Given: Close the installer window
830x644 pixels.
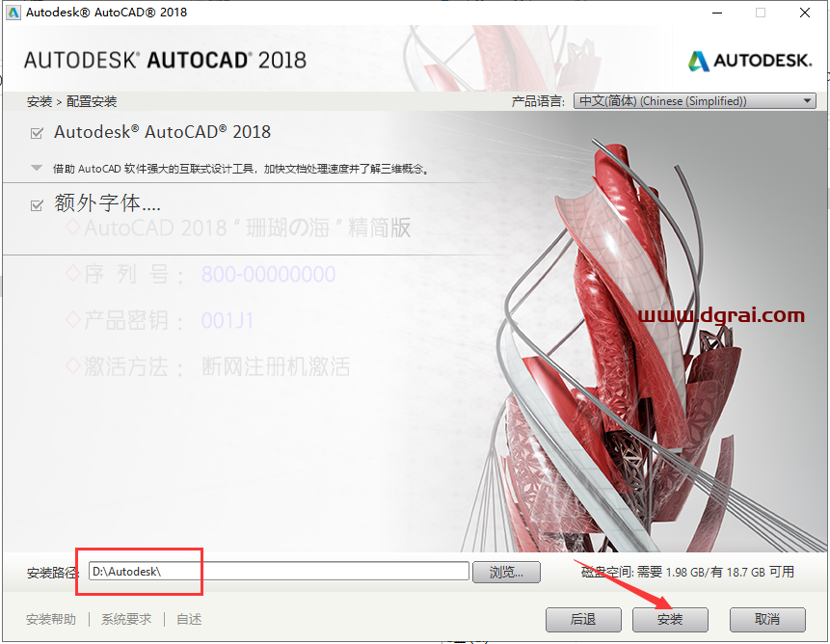Looking at the screenshot, I should (x=805, y=13).
